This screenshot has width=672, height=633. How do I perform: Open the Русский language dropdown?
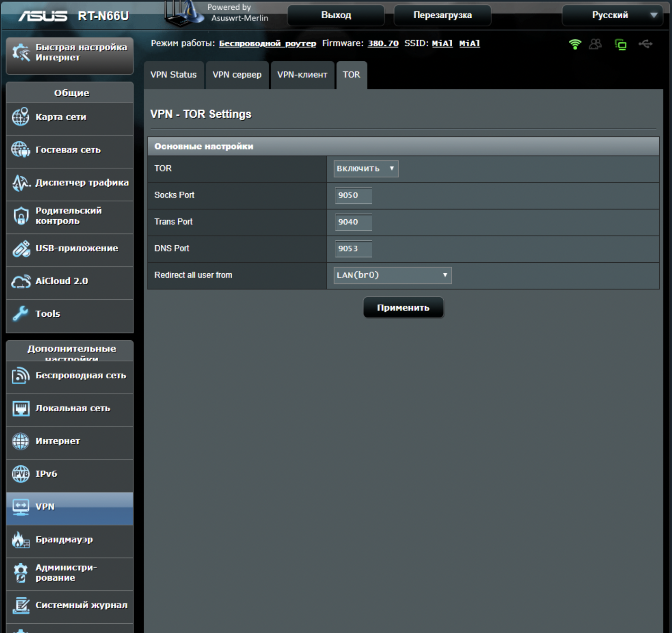pos(612,15)
